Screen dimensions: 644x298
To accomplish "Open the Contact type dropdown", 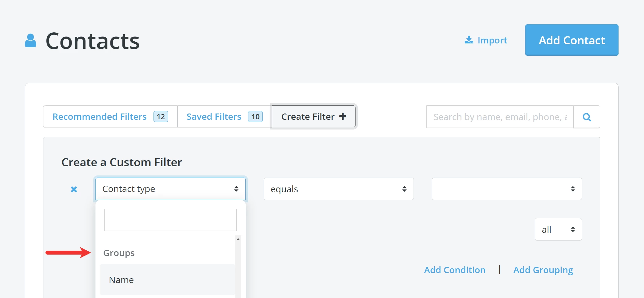I will (x=170, y=189).
